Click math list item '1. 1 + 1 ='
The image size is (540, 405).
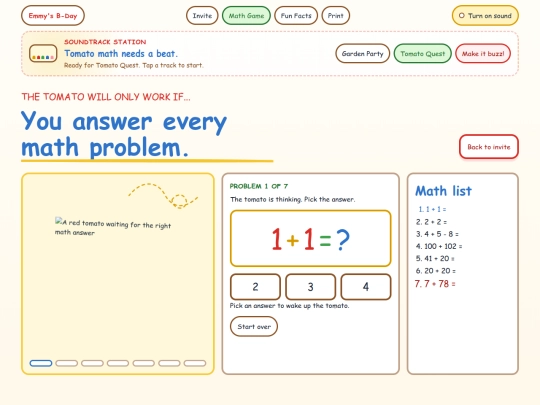tap(432, 209)
